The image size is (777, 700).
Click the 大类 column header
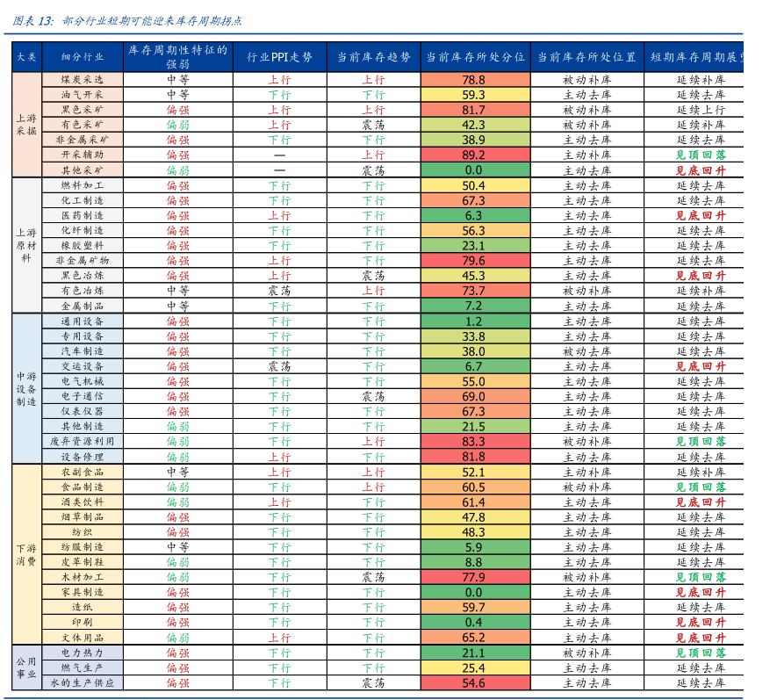tap(26, 57)
